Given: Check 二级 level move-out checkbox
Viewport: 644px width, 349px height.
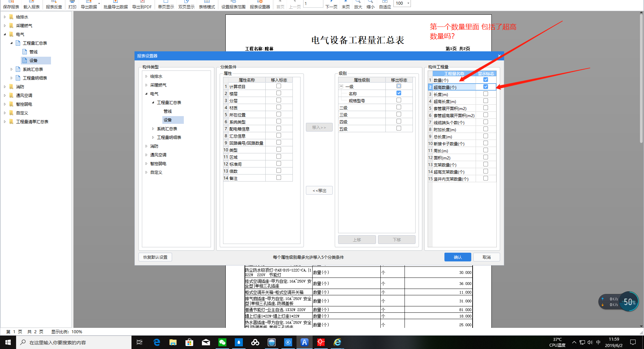Looking at the screenshot, I should (399, 107).
